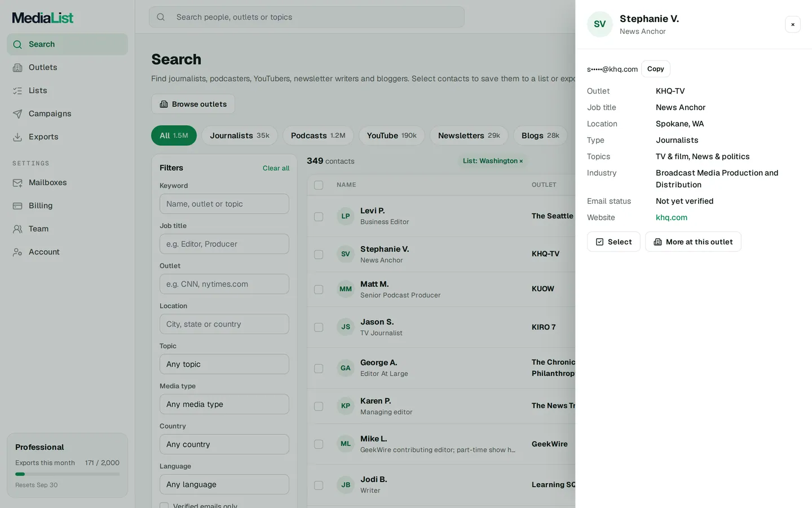Screen dimensions: 812x508
Task: Click the Mailboxes envelope icon
Action: (17, 183)
